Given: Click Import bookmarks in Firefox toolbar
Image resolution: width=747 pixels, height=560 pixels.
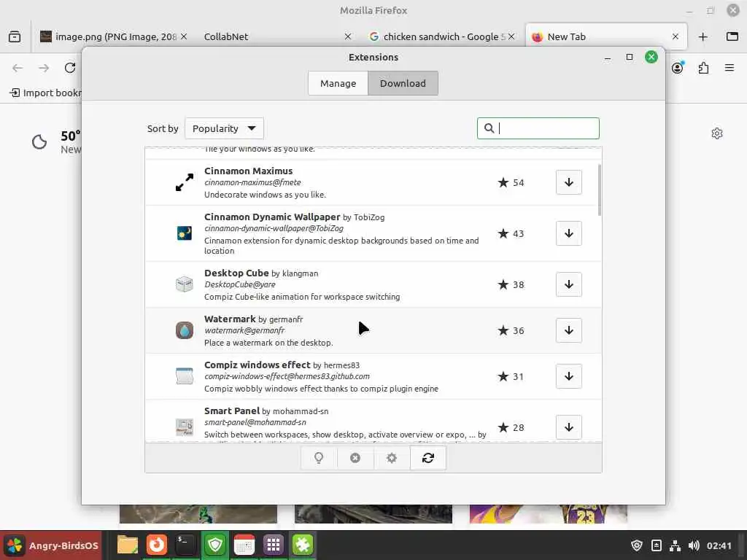Looking at the screenshot, I should point(45,93).
